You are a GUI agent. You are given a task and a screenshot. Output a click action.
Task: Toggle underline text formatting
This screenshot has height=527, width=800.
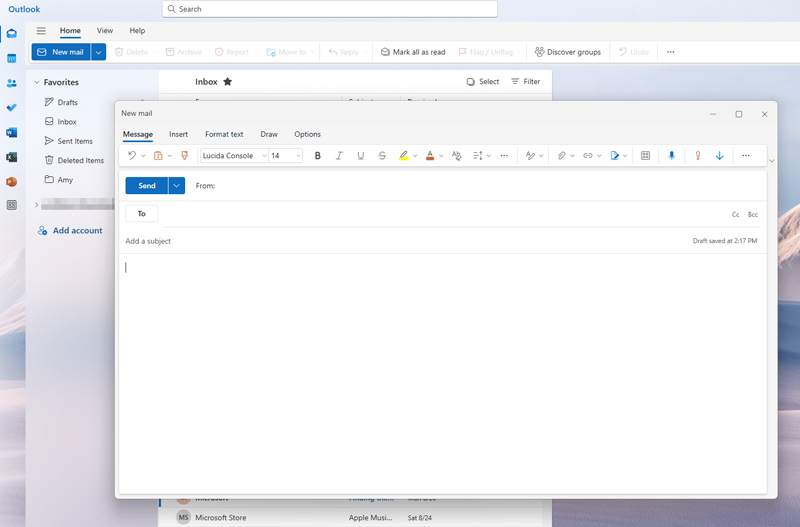tap(361, 156)
